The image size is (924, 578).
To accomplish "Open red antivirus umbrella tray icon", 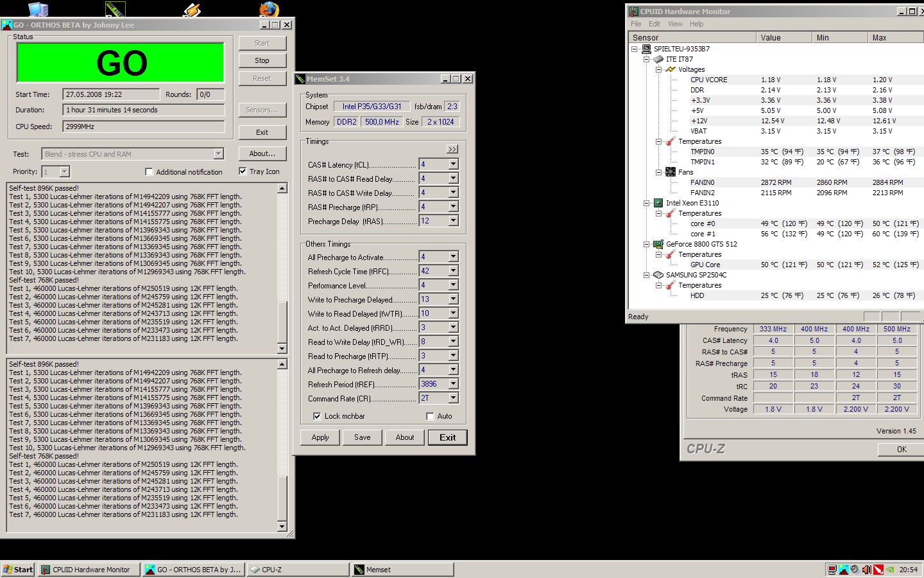I will coord(878,570).
